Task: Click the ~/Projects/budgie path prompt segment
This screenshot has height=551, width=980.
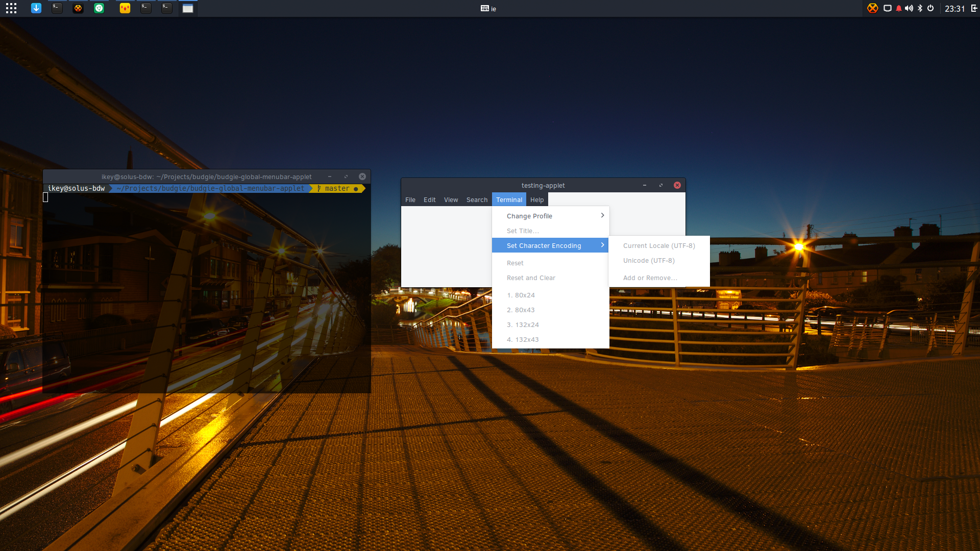Action: 210,188
